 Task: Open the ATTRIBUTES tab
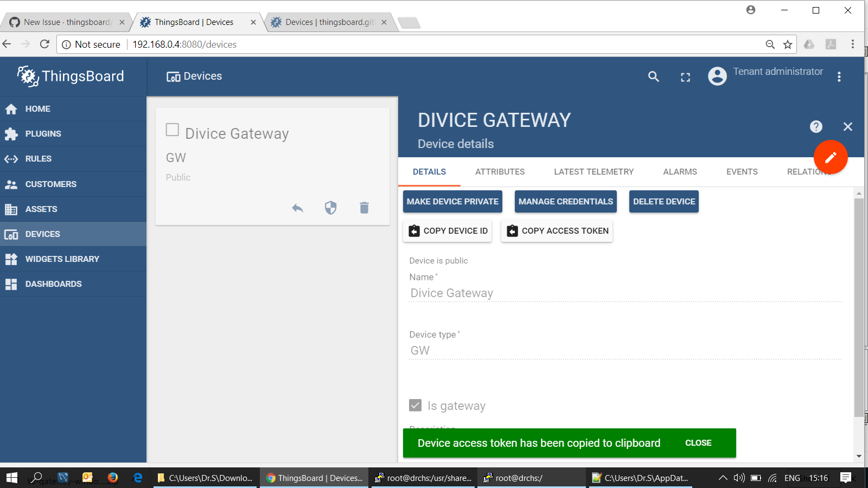[x=499, y=171]
